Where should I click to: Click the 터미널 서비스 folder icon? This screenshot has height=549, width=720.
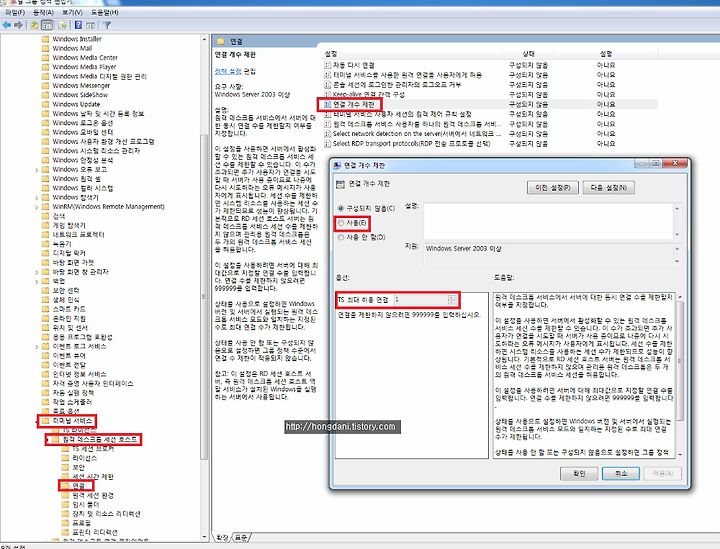[x=45, y=420]
